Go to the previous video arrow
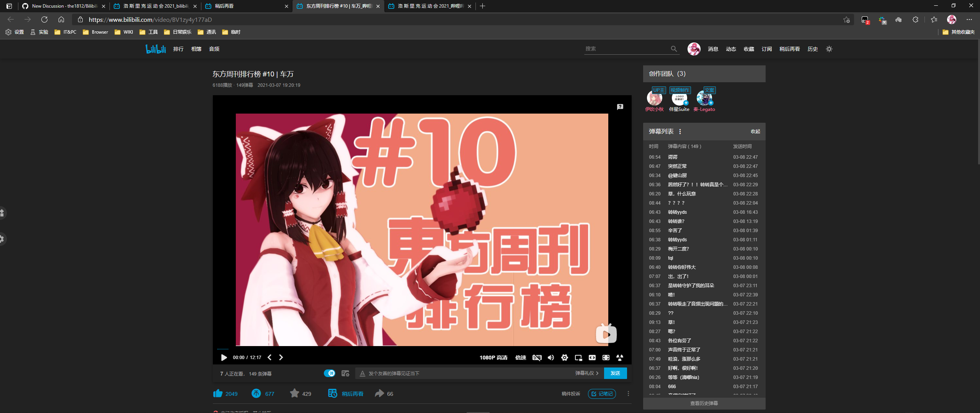 click(269, 357)
